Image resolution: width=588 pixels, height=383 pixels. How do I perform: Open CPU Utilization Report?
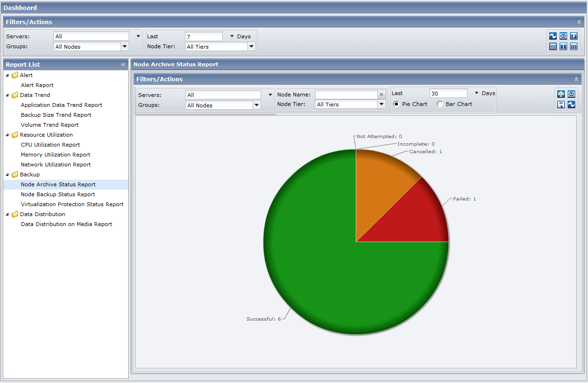(51, 145)
